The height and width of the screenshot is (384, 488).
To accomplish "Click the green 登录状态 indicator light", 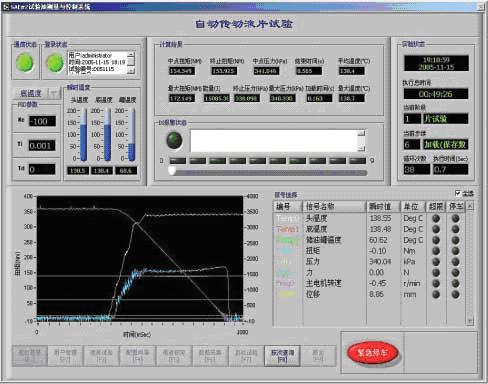I will coord(55,63).
